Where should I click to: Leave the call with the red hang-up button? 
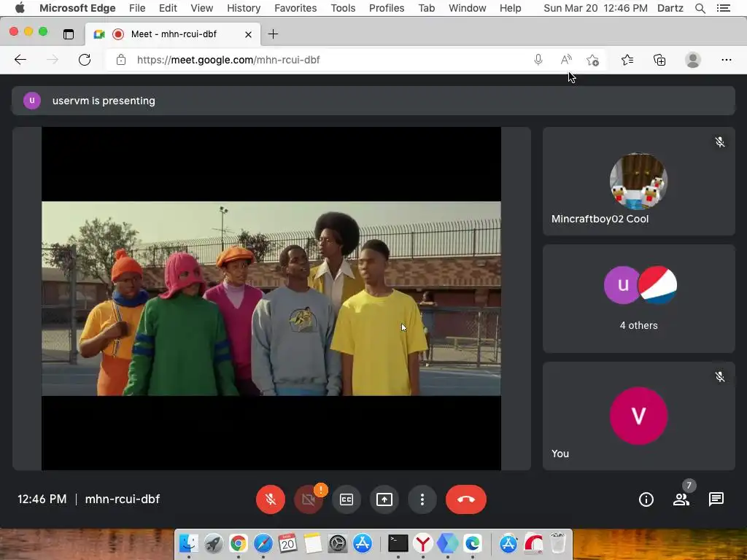(466, 499)
